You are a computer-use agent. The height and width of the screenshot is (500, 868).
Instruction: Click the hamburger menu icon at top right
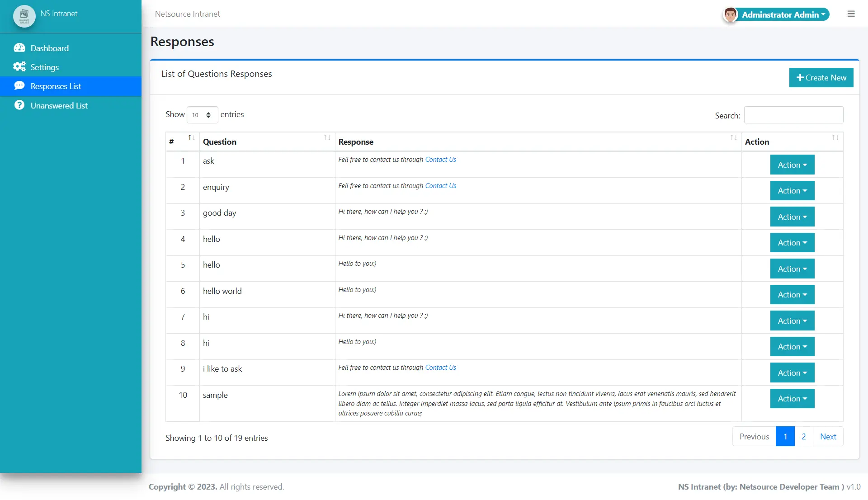tap(851, 14)
